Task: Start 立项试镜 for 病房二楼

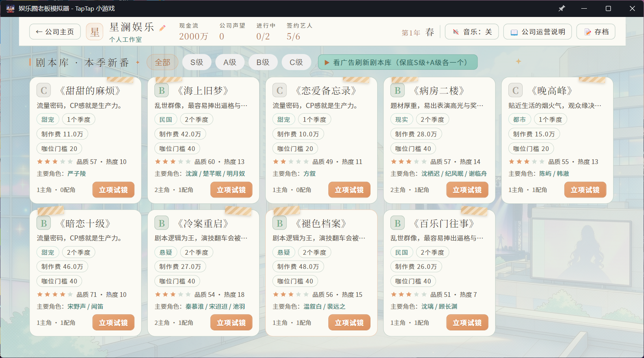Action: 467,190
